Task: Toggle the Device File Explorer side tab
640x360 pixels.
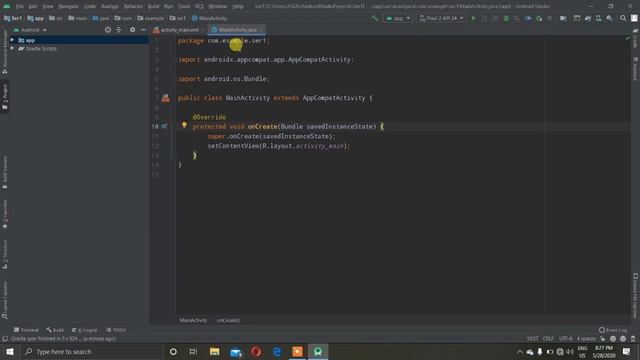Action: 635,295
